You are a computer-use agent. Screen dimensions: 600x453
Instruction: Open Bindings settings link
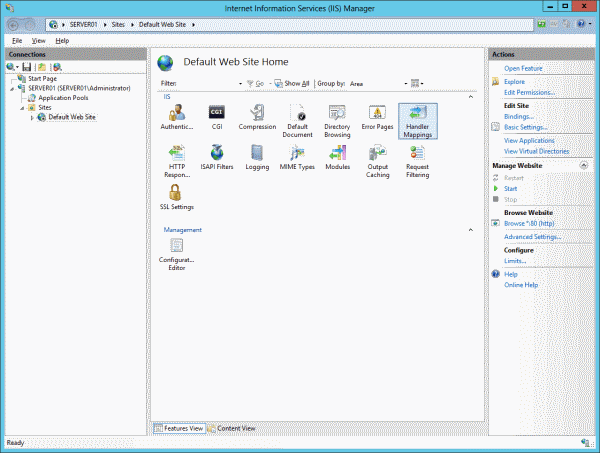(x=518, y=116)
